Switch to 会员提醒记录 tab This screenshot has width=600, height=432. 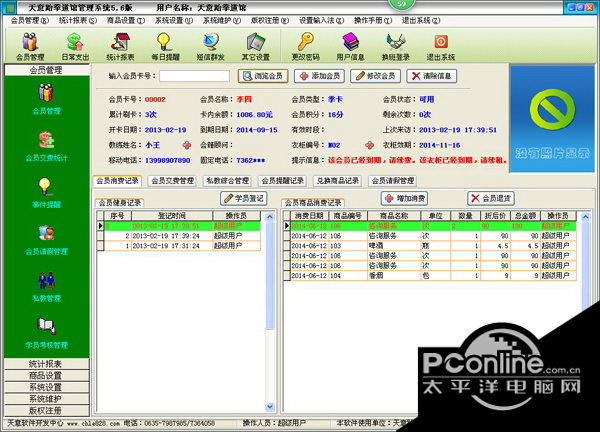pyautogui.click(x=282, y=181)
